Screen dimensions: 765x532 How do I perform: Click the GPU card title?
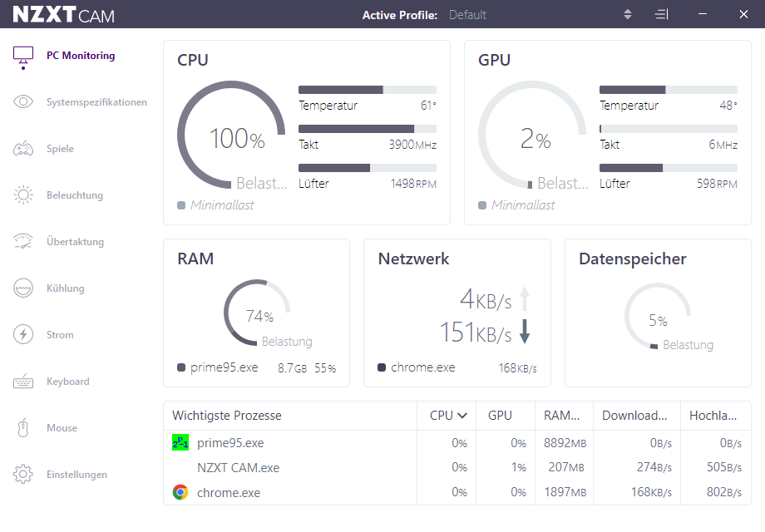pyautogui.click(x=494, y=60)
